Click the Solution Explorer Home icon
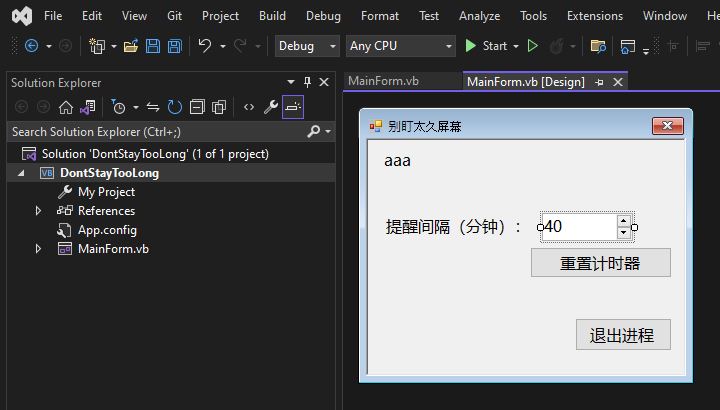 [66, 107]
